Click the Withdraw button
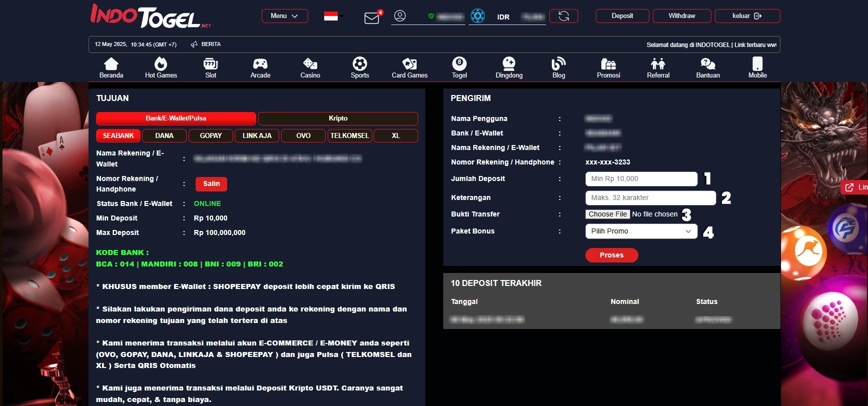The image size is (868, 406). (682, 16)
